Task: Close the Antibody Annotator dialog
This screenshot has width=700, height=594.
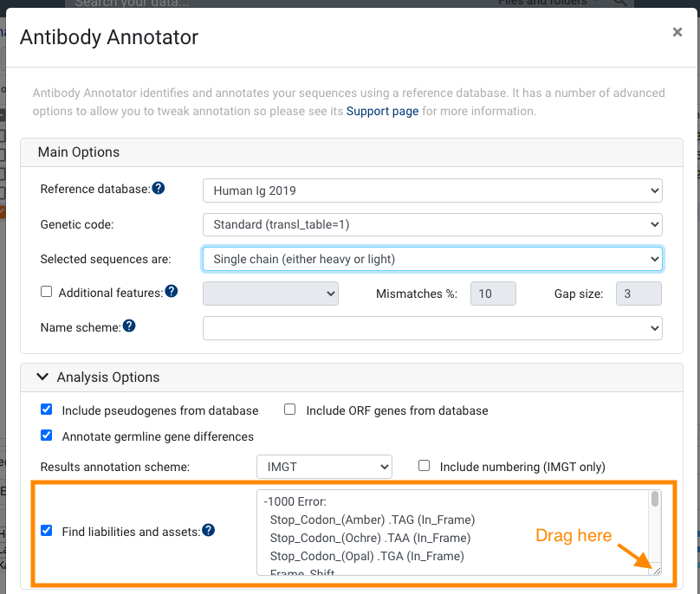Action: pyautogui.click(x=677, y=32)
